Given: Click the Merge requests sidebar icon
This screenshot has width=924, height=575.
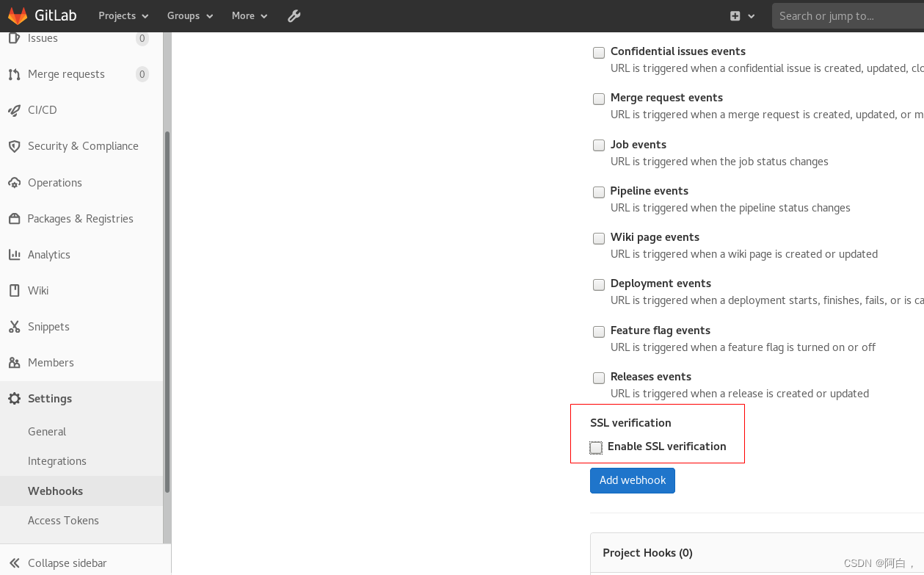Looking at the screenshot, I should [14, 74].
